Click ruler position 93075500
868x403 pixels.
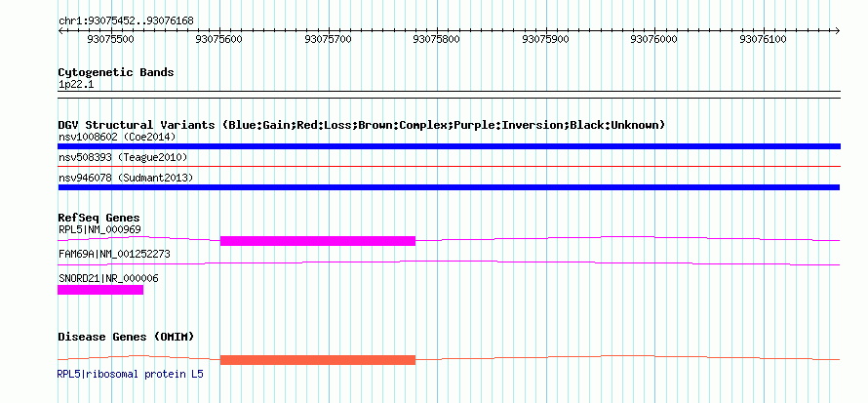pyautogui.click(x=111, y=39)
